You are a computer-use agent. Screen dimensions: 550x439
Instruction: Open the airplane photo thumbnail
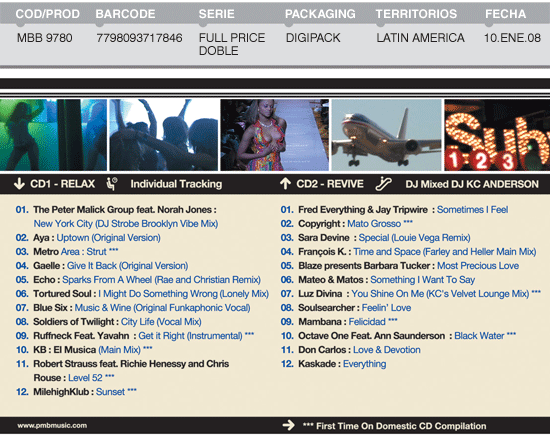pos(386,135)
